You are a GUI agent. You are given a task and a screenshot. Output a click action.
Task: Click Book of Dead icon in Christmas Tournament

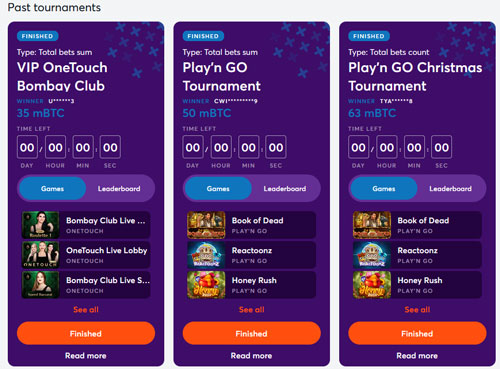coord(372,225)
